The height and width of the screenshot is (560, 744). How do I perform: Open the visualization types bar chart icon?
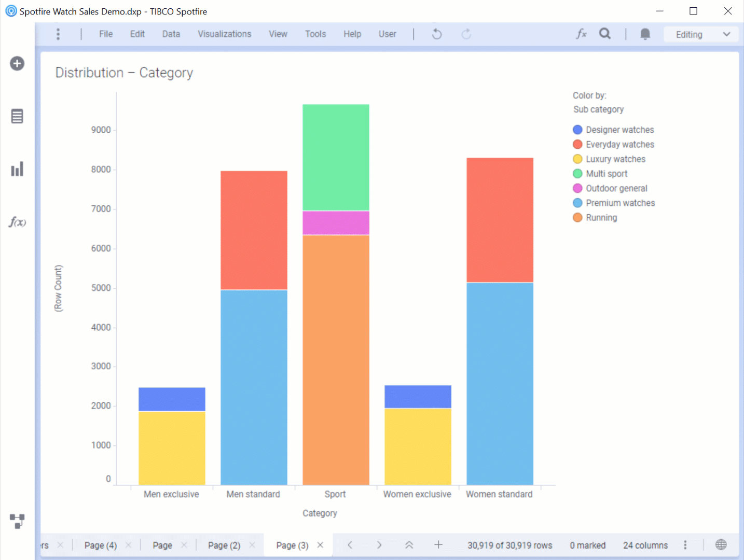(17, 169)
